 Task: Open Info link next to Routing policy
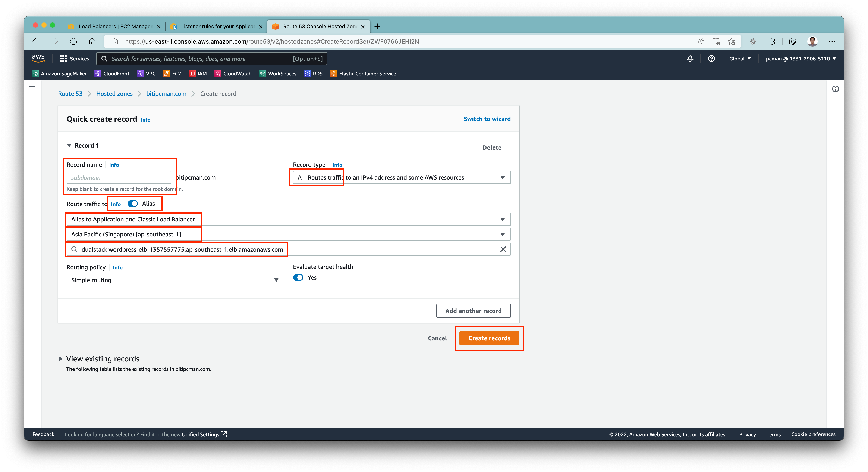pyautogui.click(x=118, y=267)
